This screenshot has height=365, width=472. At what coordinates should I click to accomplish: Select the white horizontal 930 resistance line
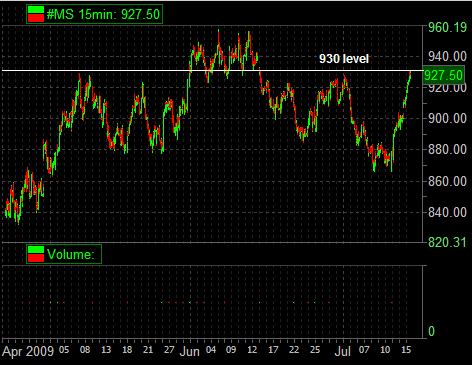click(x=213, y=70)
